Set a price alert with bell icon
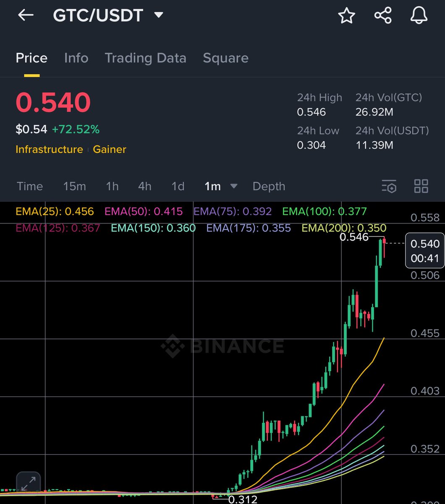This screenshot has width=445, height=504. [419, 16]
